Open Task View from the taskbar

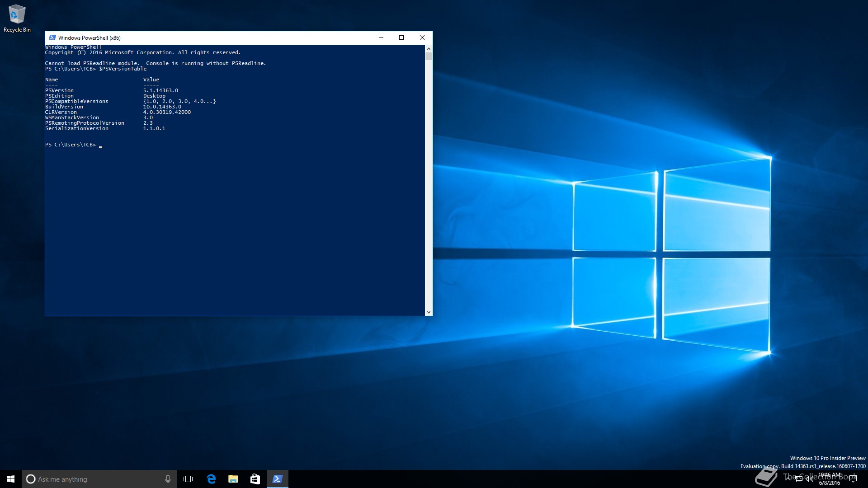pos(188,479)
